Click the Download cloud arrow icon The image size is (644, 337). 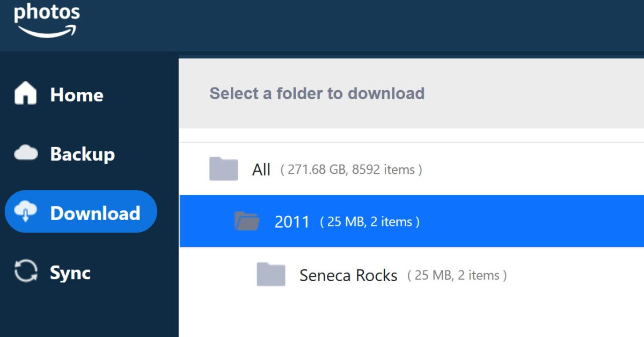click(x=26, y=213)
